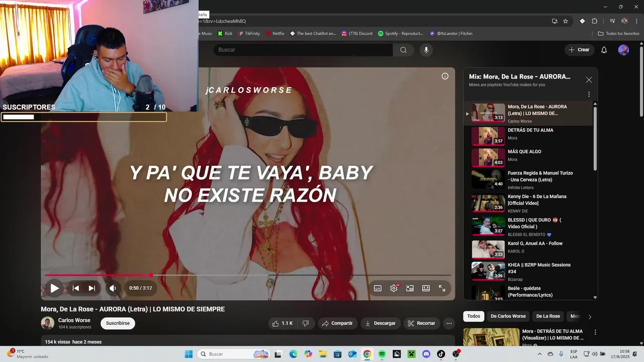Open the Crear menu button
The image size is (644, 362).
click(x=579, y=50)
